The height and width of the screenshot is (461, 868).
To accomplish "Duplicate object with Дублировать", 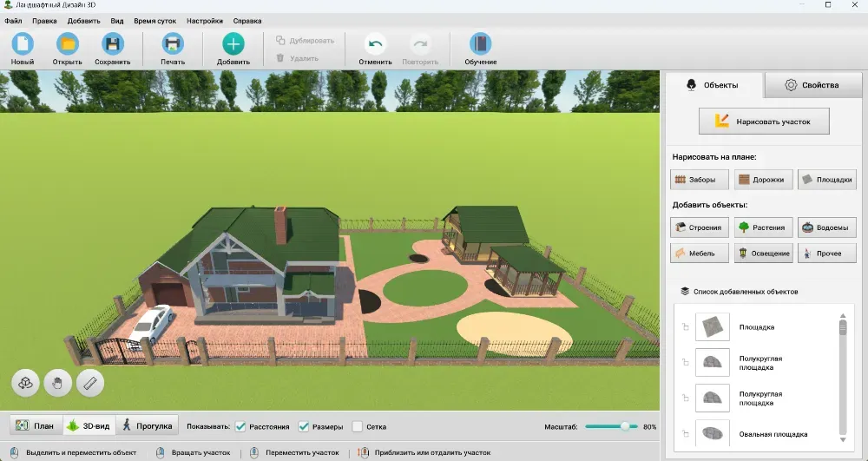I will (305, 41).
